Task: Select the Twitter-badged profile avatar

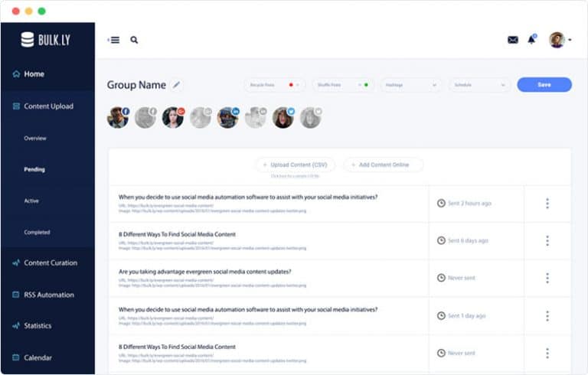Action: (x=283, y=117)
